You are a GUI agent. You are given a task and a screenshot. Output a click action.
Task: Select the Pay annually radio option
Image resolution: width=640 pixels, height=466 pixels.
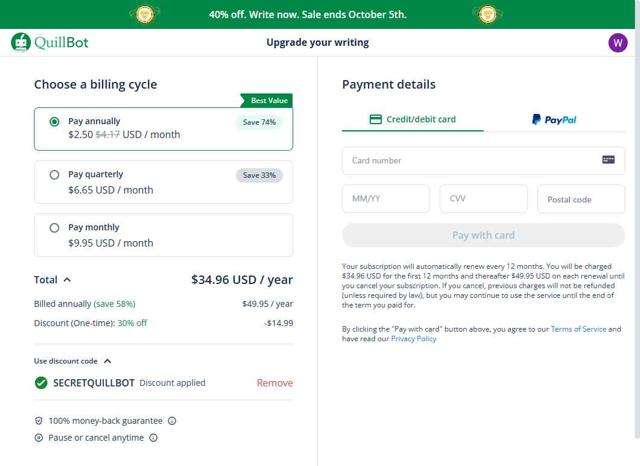(54, 121)
